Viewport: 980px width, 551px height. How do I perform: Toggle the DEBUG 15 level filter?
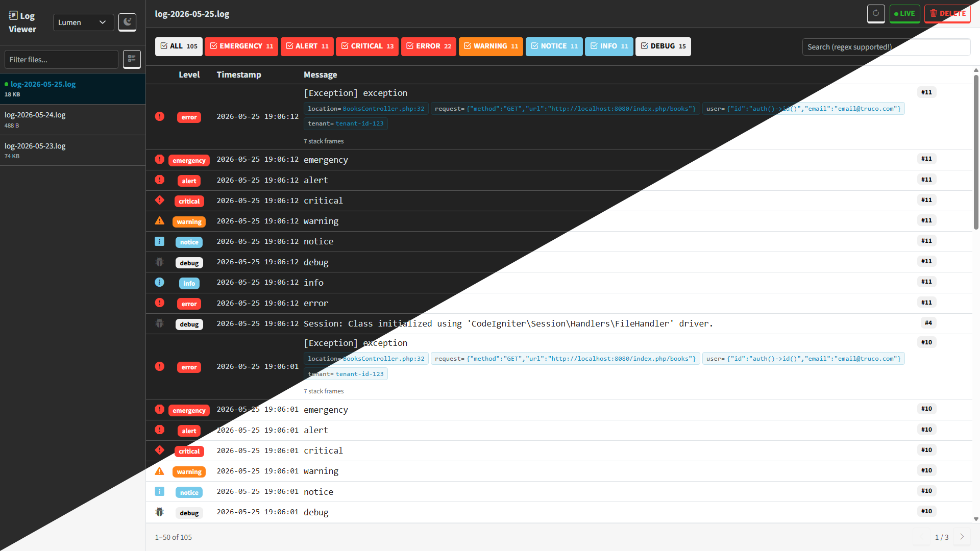pyautogui.click(x=663, y=46)
